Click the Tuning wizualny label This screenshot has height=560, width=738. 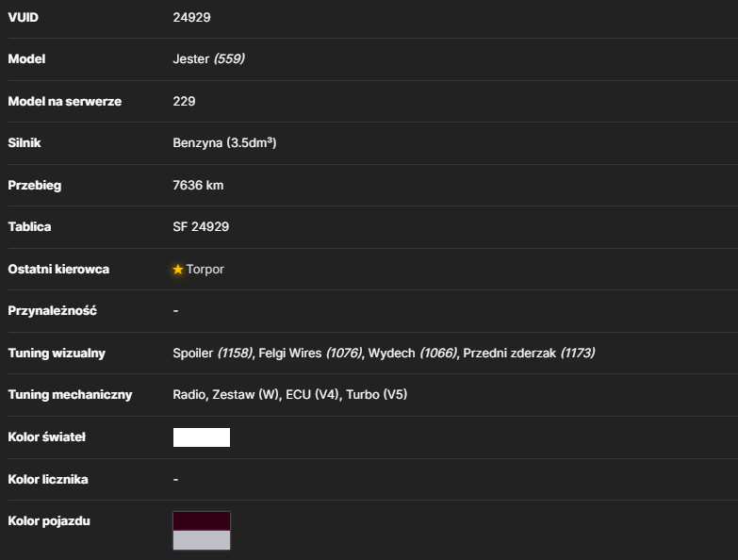[57, 354]
